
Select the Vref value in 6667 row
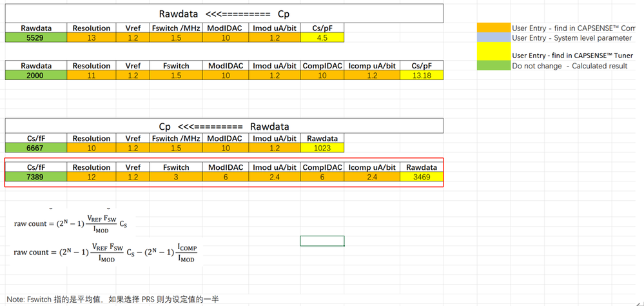(x=133, y=148)
